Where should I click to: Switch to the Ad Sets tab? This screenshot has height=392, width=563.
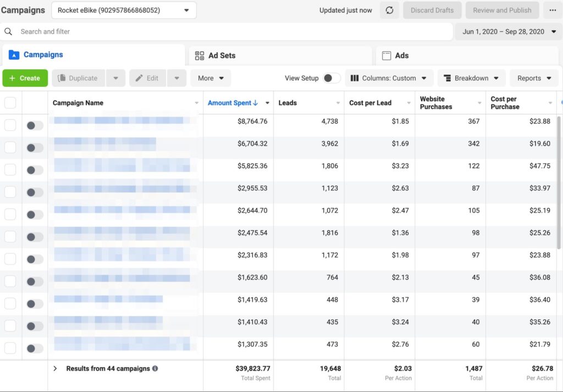280,56
